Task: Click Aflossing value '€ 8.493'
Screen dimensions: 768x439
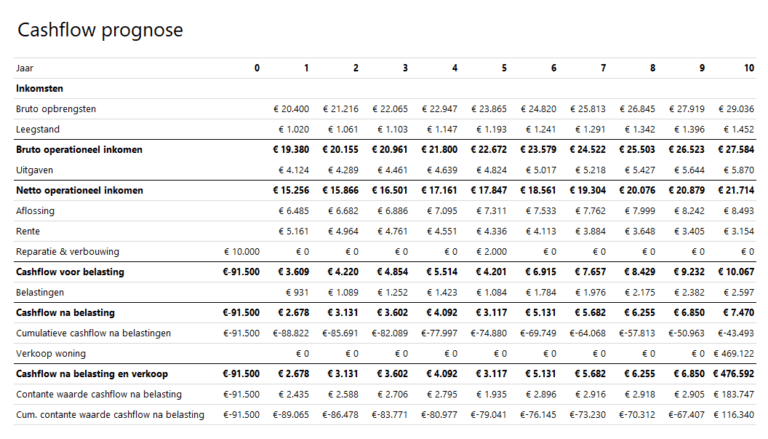Action: (x=739, y=211)
